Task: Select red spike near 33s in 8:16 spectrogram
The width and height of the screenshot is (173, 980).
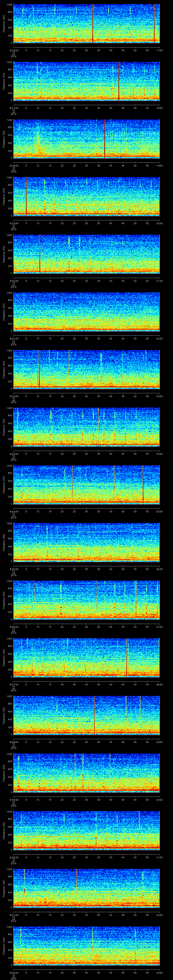Action: [x=93, y=24]
